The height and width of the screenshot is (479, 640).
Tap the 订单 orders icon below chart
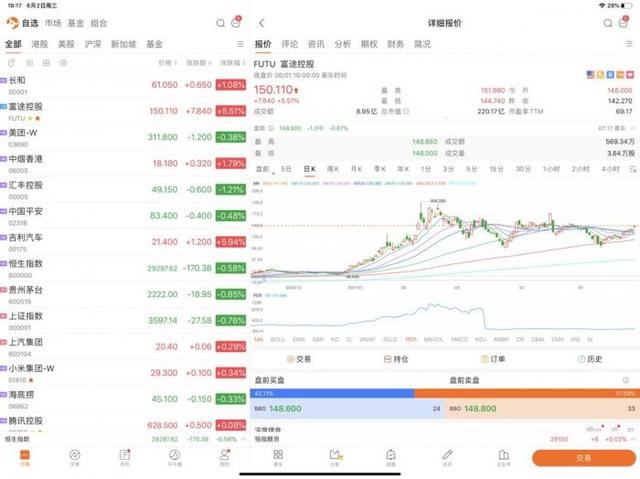click(484, 359)
